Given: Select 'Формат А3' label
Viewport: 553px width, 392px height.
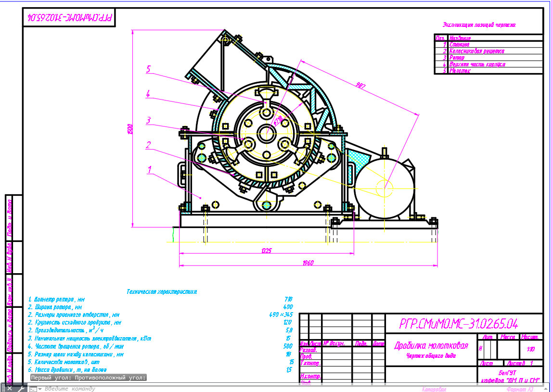Looking at the screenshot, I should [520, 389].
